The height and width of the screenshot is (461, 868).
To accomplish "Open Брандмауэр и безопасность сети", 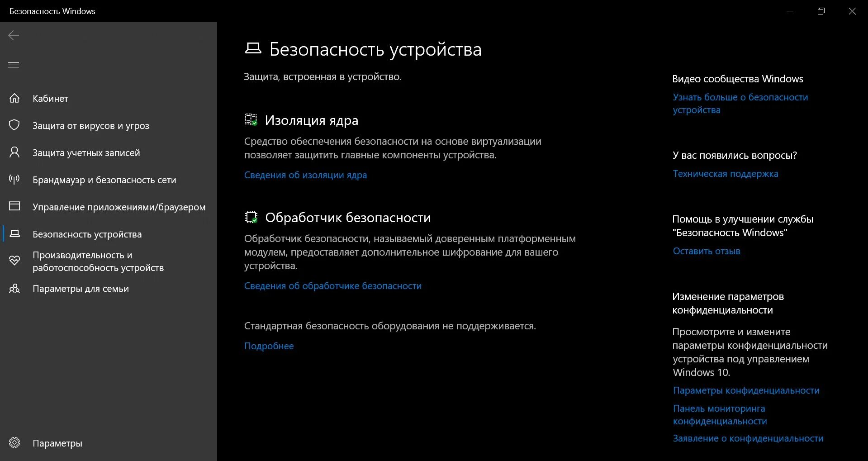I will point(109,180).
